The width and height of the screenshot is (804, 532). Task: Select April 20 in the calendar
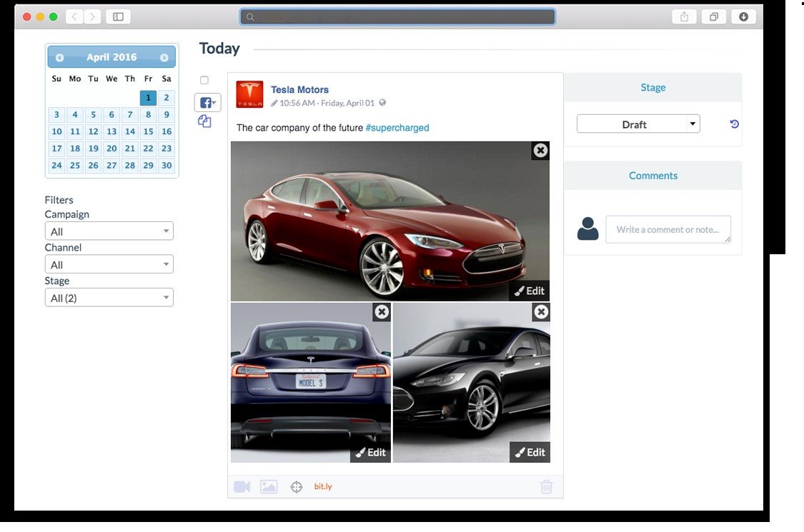pyautogui.click(x=111, y=148)
